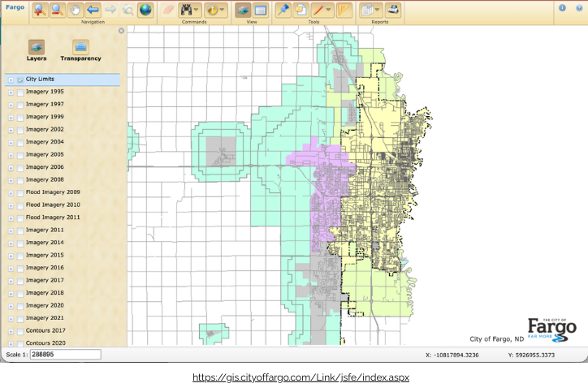Enable the Imagery 2021 layer checkbox
This screenshot has width=588, height=392.
pyautogui.click(x=20, y=318)
